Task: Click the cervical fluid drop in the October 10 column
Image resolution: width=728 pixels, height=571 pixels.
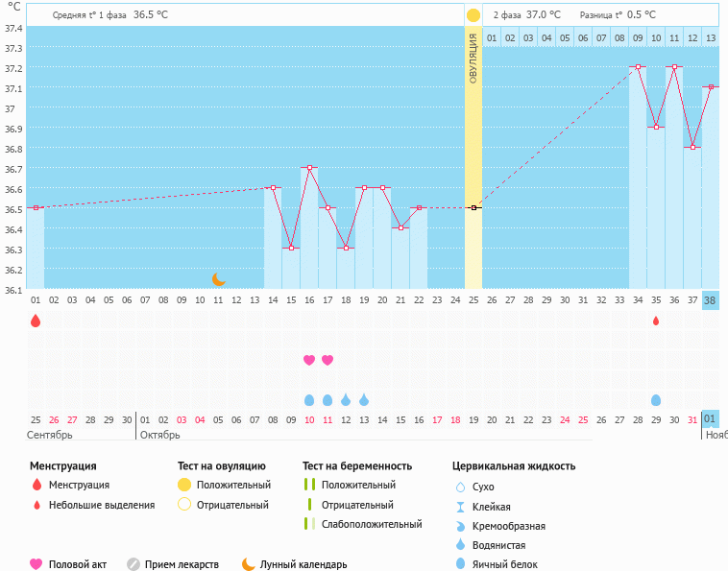Action: [x=309, y=399]
